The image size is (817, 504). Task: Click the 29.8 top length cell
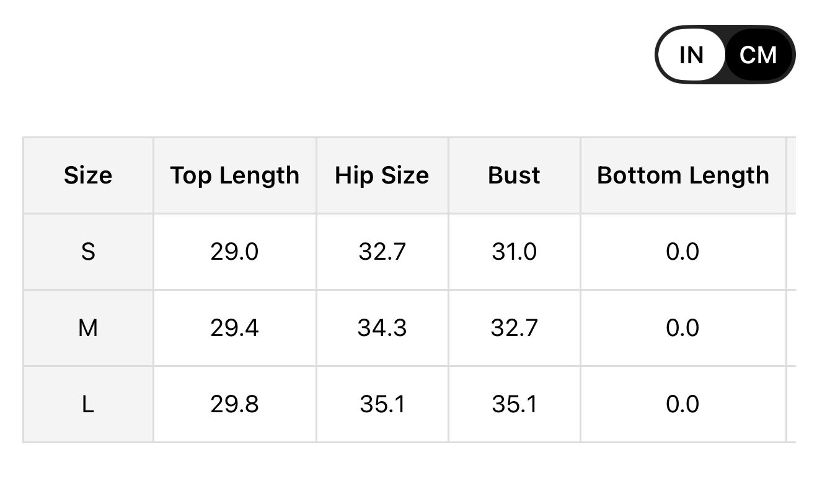[235, 404]
